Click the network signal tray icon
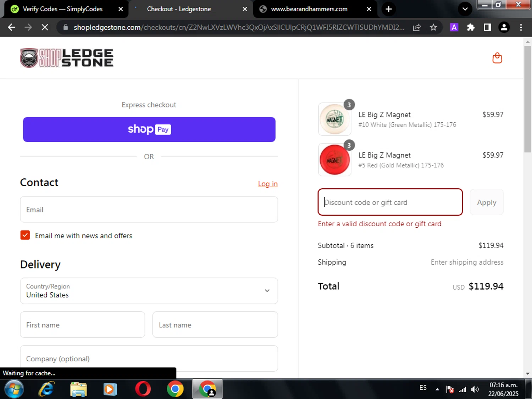Viewport: 532px width, 399px height. pyautogui.click(x=462, y=389)
